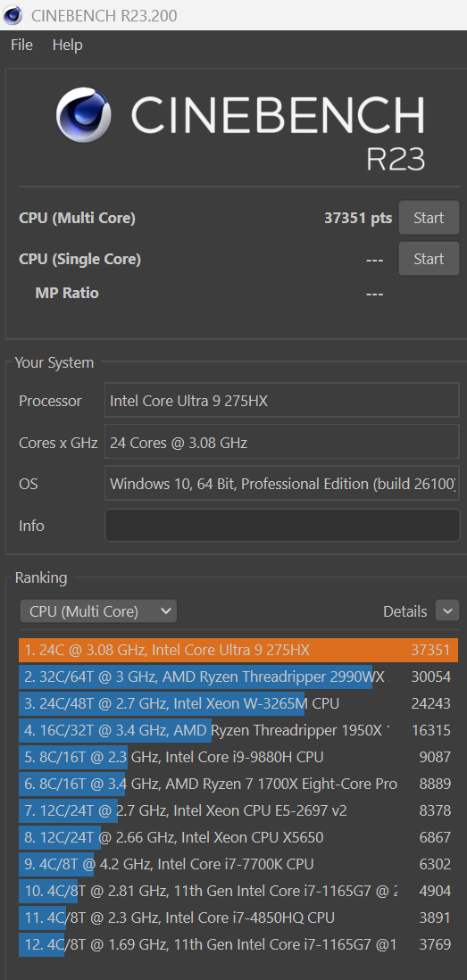Select the Core i7-7700K ranking row
The width and height of the screenshot is (467, 980).
(238, 864)
